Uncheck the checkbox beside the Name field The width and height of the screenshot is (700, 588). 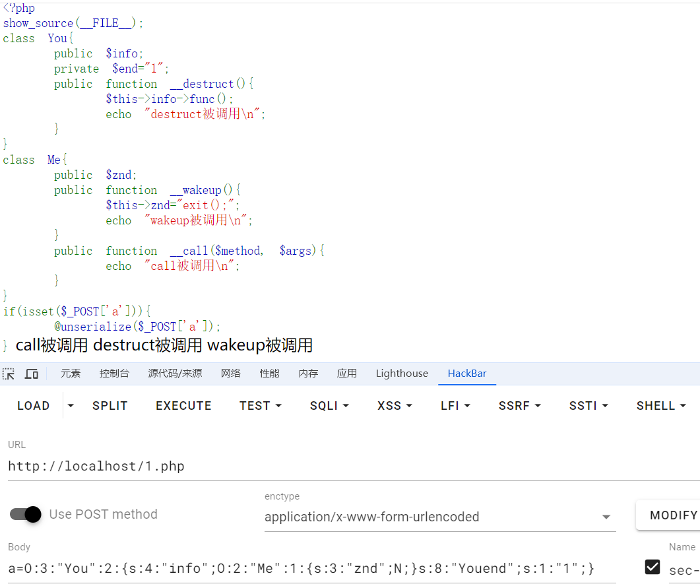click(652, 567)
